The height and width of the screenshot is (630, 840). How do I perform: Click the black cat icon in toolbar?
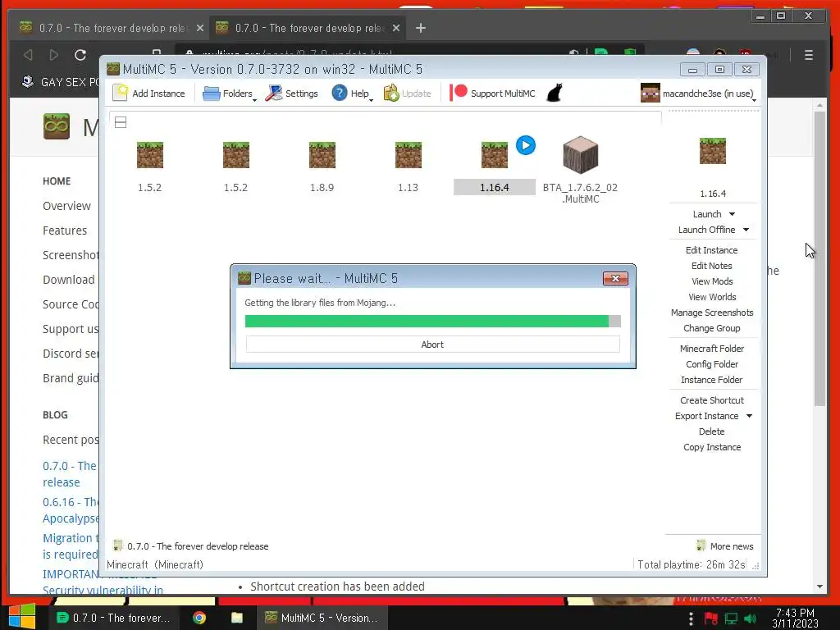(555, 93)
